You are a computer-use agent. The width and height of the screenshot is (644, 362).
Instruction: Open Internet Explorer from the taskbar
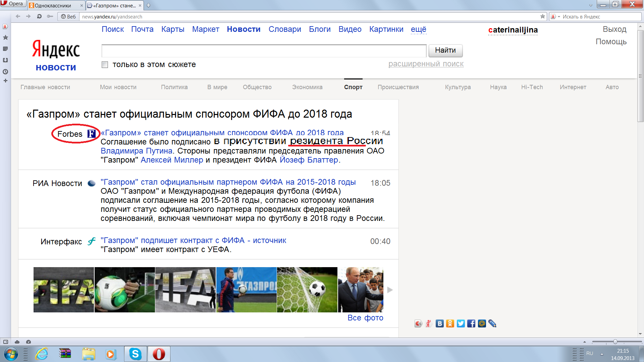click(x=42, y=354)
